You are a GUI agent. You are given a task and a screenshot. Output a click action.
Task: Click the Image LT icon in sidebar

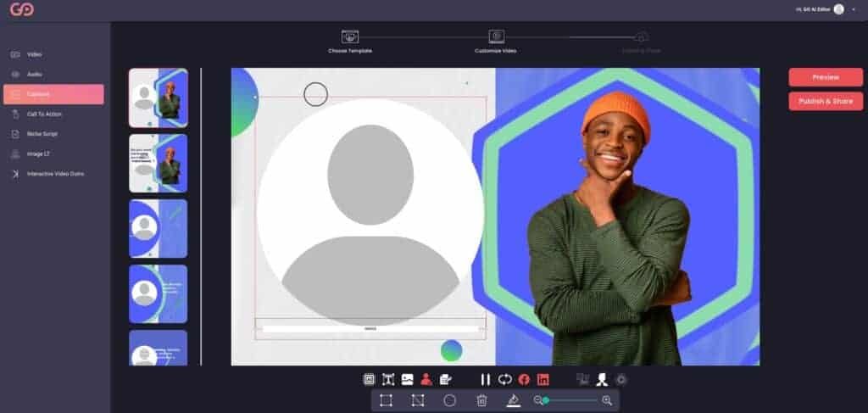click(15, 153)
